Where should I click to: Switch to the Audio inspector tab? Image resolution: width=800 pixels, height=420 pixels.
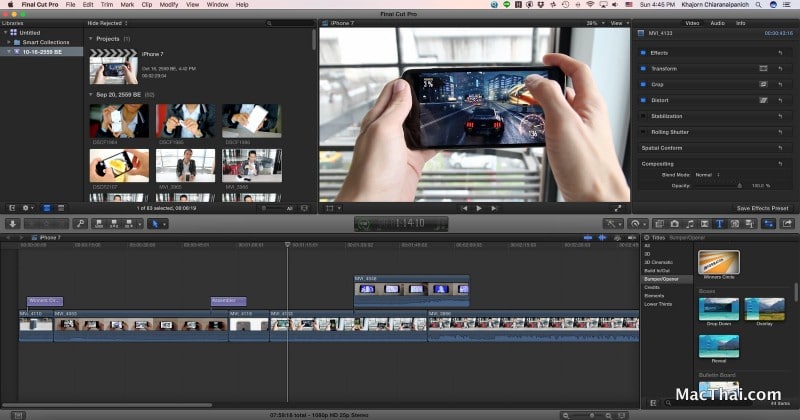pos(717,23)
